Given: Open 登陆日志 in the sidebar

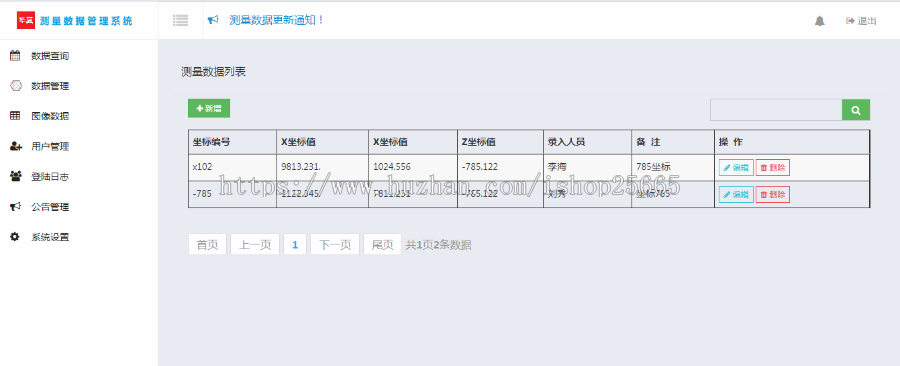Looking at the screenshot, I should 50,177.
